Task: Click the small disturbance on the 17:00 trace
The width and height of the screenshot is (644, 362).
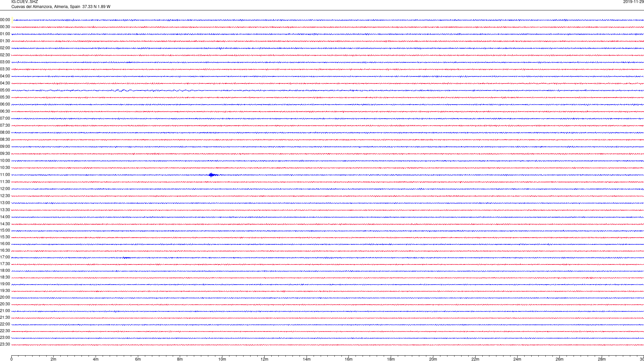Action: coord(126,258)
